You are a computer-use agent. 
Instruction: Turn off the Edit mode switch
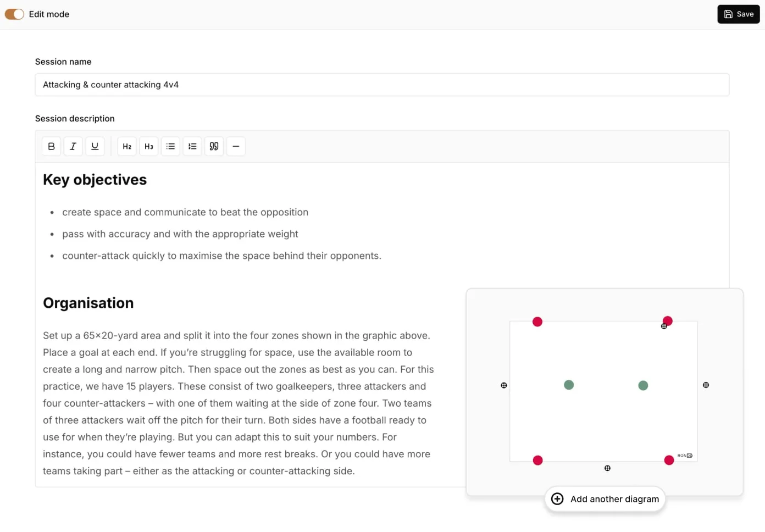click(14, 14)
